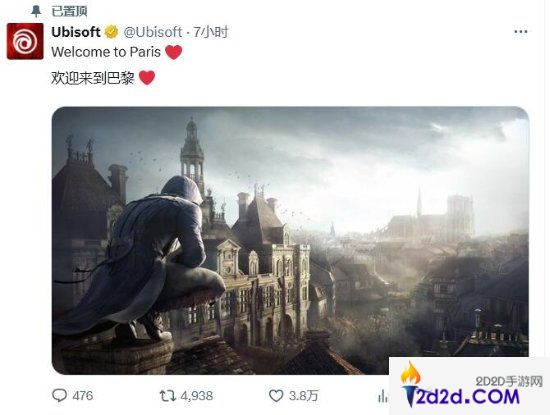This screenshot has width=550, height=415.
Task: Click the Ubisoft swirl logo avatar
Action: pyautogui.click(x=25, y=41)
